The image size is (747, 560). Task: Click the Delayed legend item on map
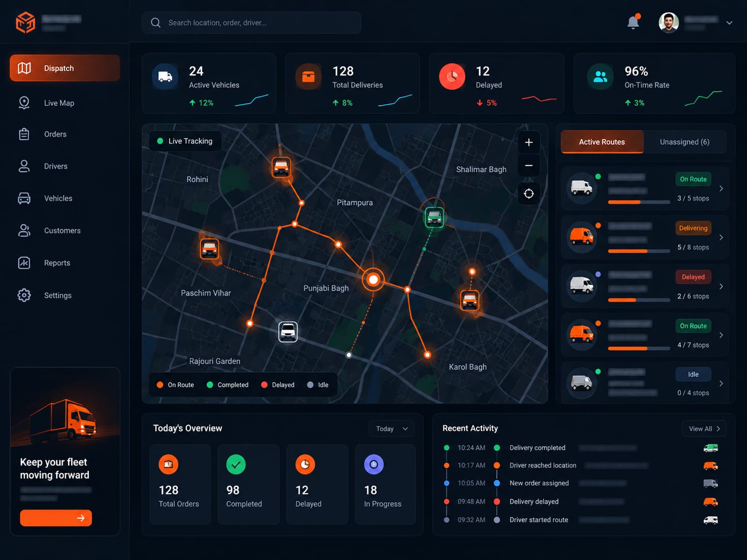pyautogui.click(x=278, y=385)
